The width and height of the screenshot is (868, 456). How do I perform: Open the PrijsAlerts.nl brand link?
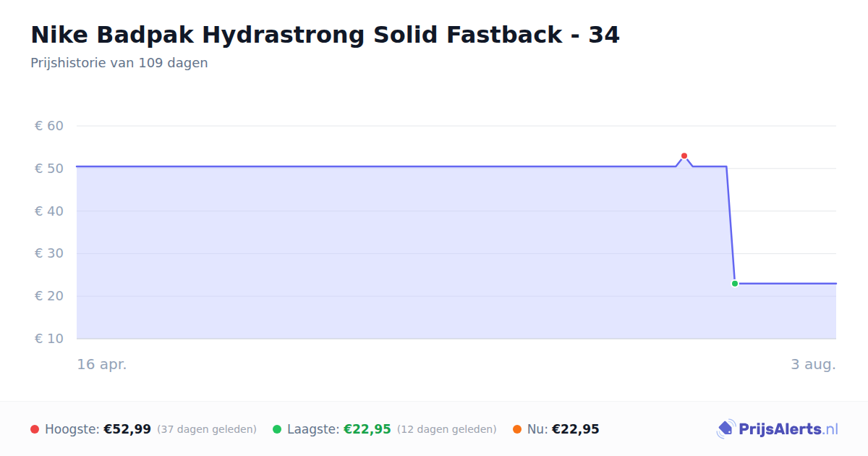pos(778,429)
